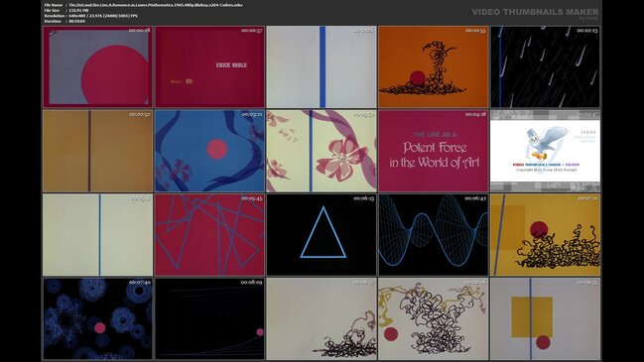Click the Duration value in header
The image size is (644, 362).
pyautogui.click(x=76, y=21)
